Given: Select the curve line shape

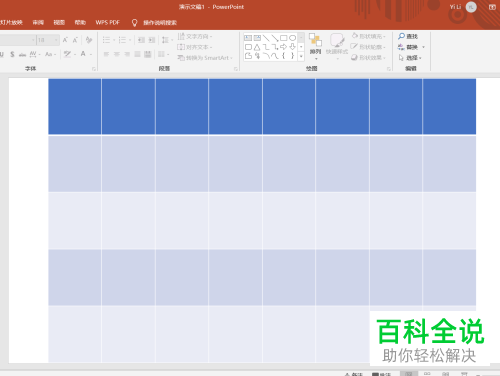Looking at the screenshot, I should click(x=275, y=56).
